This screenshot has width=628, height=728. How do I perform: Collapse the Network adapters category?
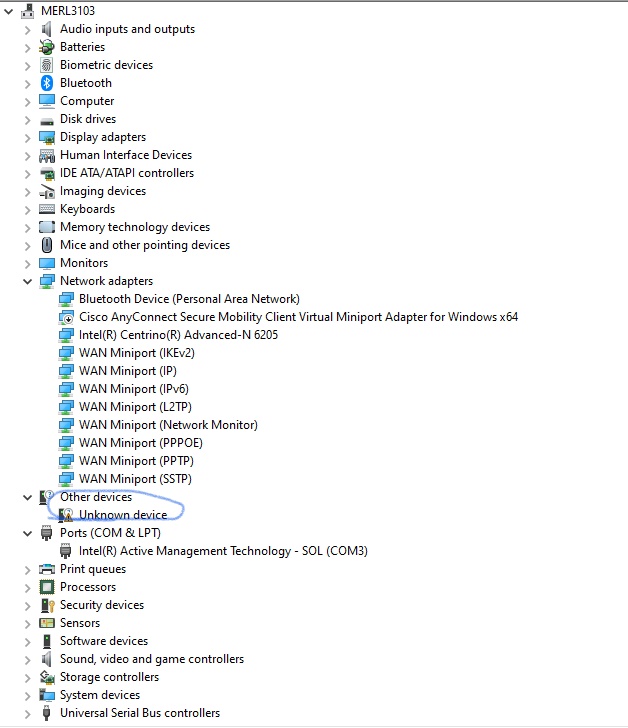27,281
